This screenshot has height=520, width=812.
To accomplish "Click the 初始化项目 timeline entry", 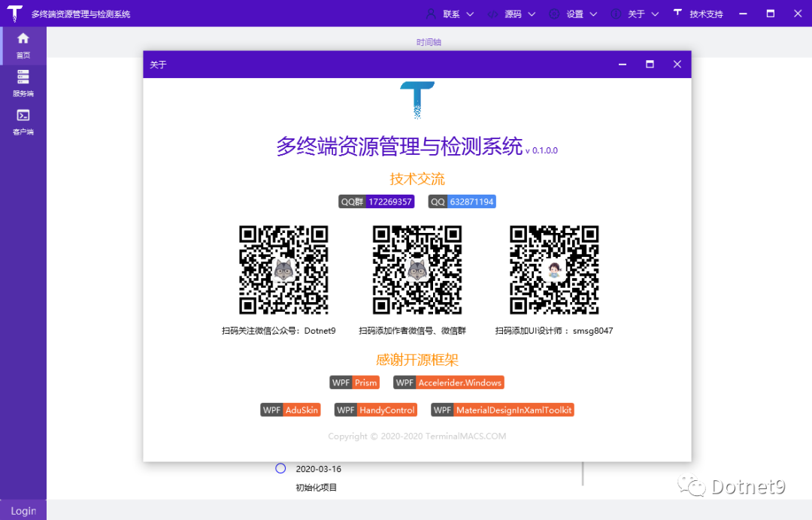I will point(317,488).
